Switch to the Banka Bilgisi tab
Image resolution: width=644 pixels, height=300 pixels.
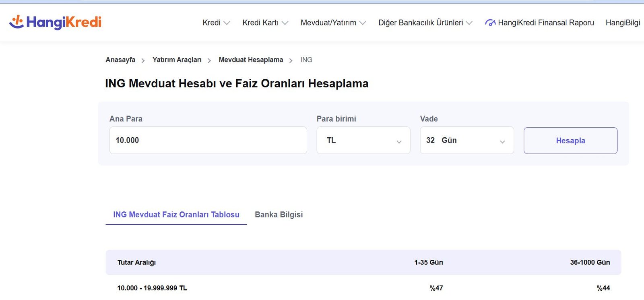279,215
